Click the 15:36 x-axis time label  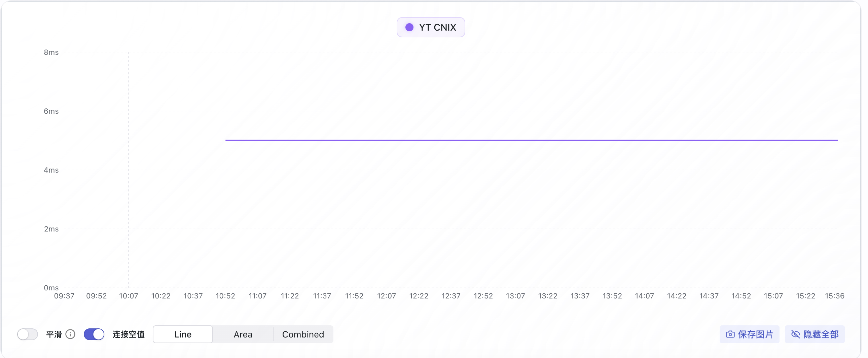coord(834,296)
